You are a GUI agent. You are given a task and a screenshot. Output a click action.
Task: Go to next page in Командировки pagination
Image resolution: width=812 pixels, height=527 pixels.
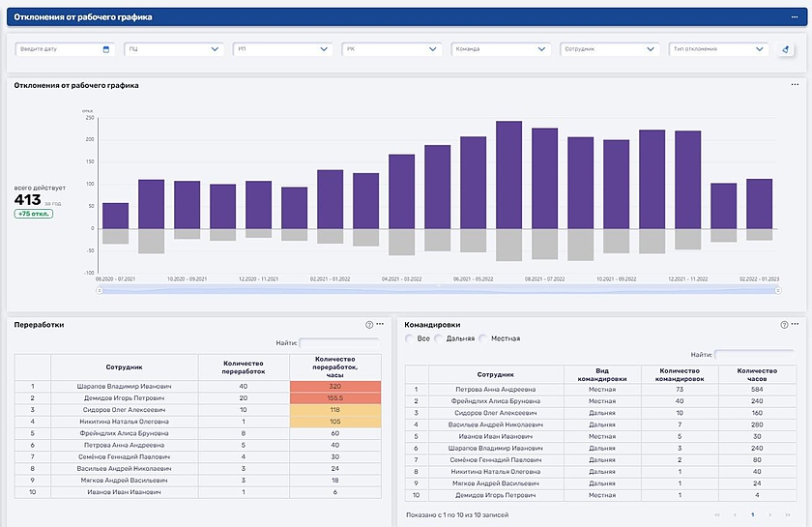769,514
